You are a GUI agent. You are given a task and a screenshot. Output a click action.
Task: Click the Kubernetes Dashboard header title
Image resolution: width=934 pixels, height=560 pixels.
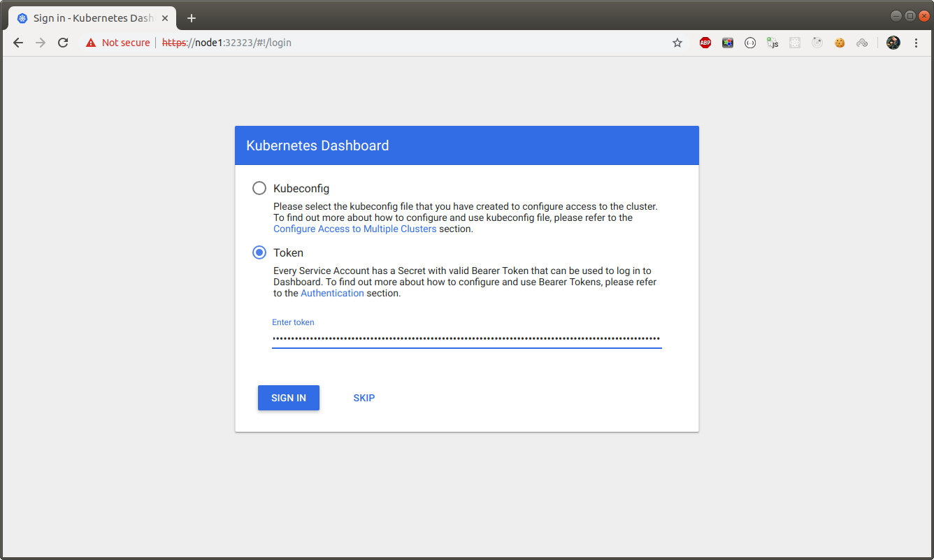click(x=317, y=145)
